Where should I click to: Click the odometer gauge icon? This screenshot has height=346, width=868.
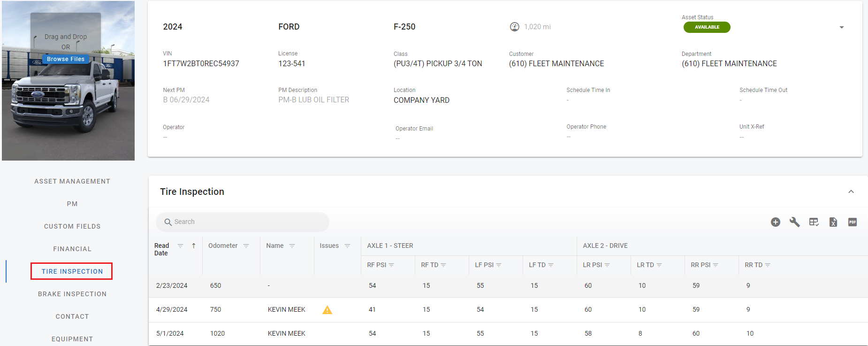515,27
